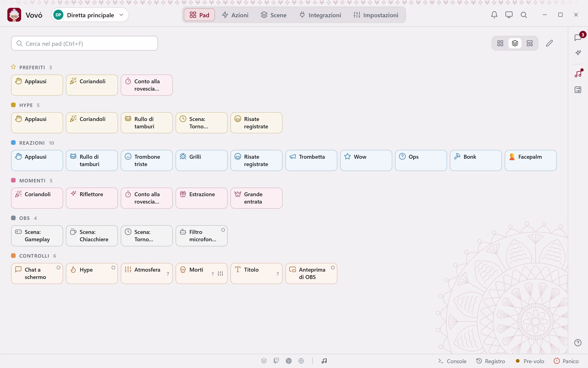Click the sparkle icon in right sidebar
This screenshot has height=368, width=588.
point(578,53)
